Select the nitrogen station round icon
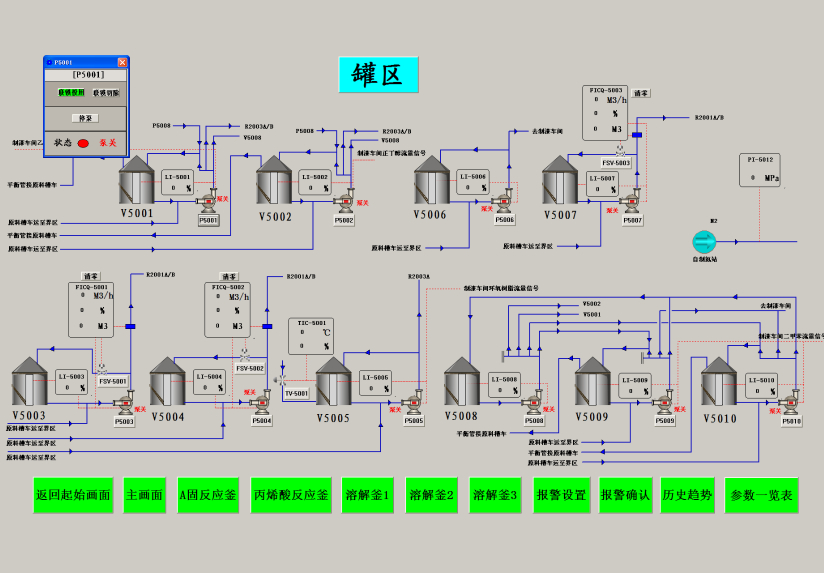This screenshot has height=573, width=824. tap(704, 241)
